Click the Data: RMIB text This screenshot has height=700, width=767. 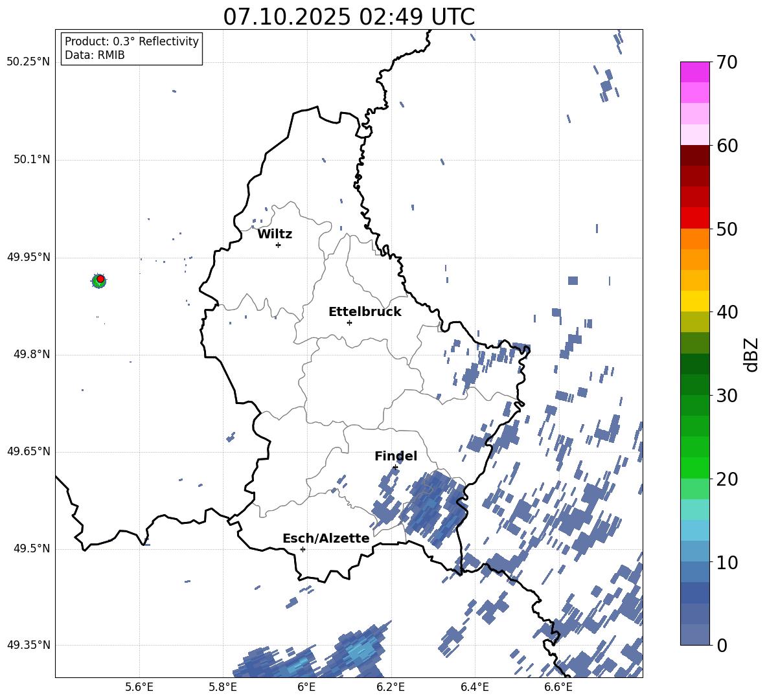(95, 55)
